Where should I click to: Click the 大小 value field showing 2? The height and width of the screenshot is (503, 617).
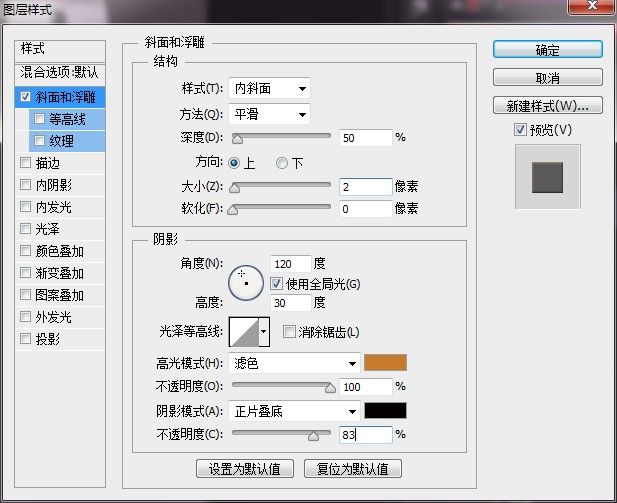[x=366, y=187]
